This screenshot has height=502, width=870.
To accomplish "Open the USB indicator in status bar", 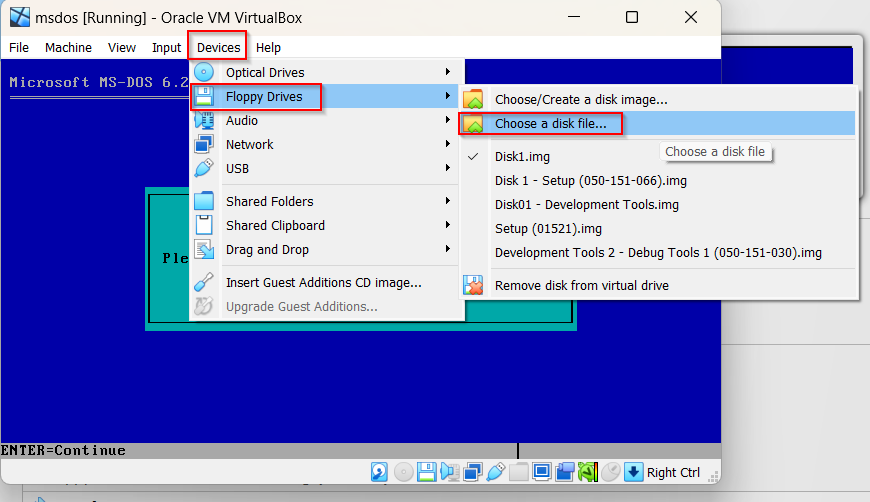I will 495,472.
